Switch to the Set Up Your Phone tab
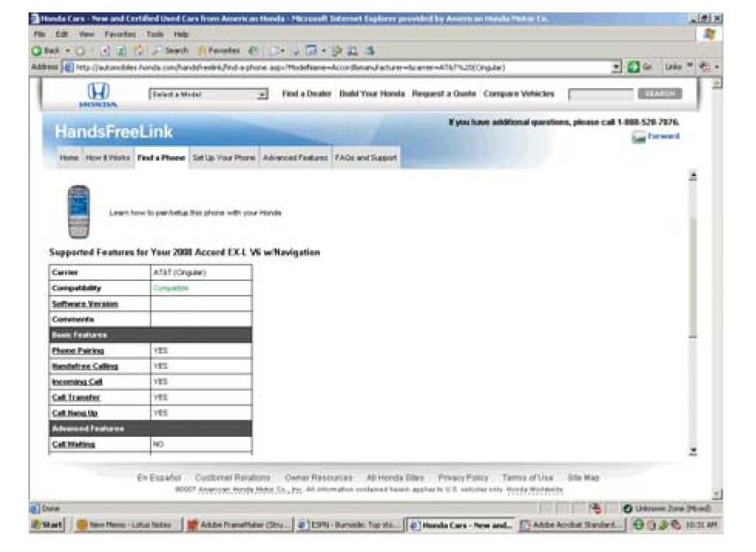This screenshot has width=756, height=552. point(223,157)
